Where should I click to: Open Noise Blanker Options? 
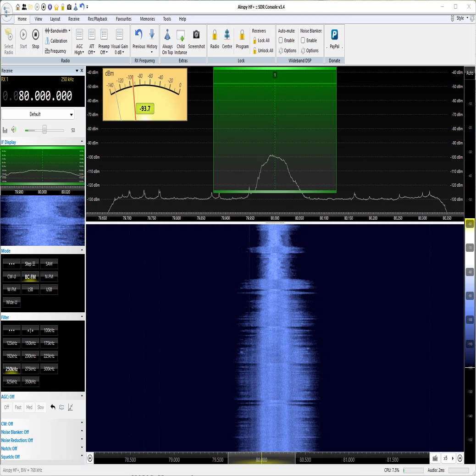coord(310,51)
